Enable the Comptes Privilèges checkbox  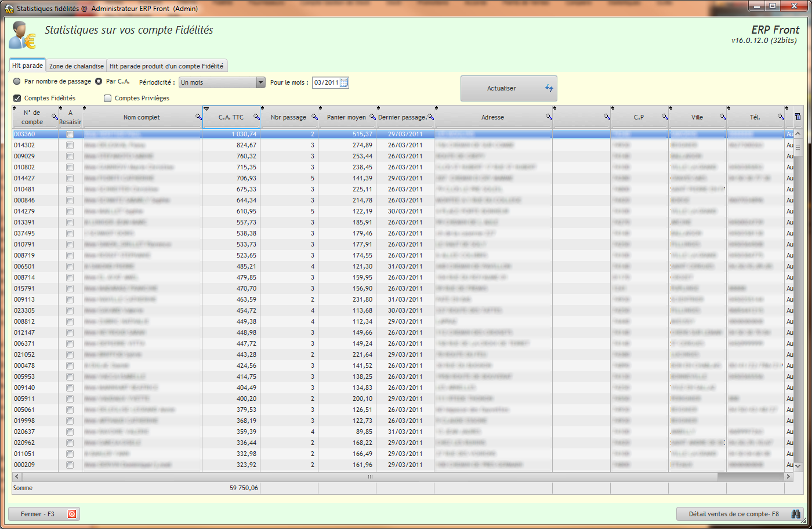point(108,99)
